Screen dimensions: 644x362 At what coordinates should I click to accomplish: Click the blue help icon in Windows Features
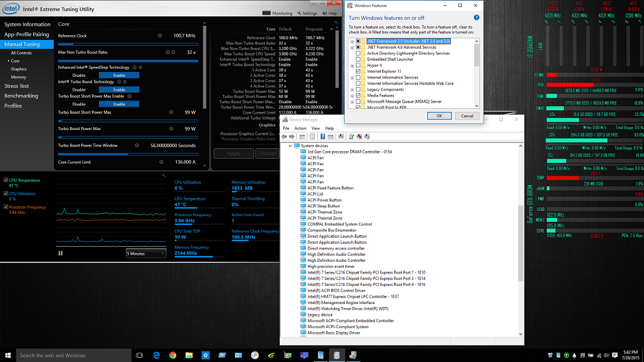(x=477, y=18)
